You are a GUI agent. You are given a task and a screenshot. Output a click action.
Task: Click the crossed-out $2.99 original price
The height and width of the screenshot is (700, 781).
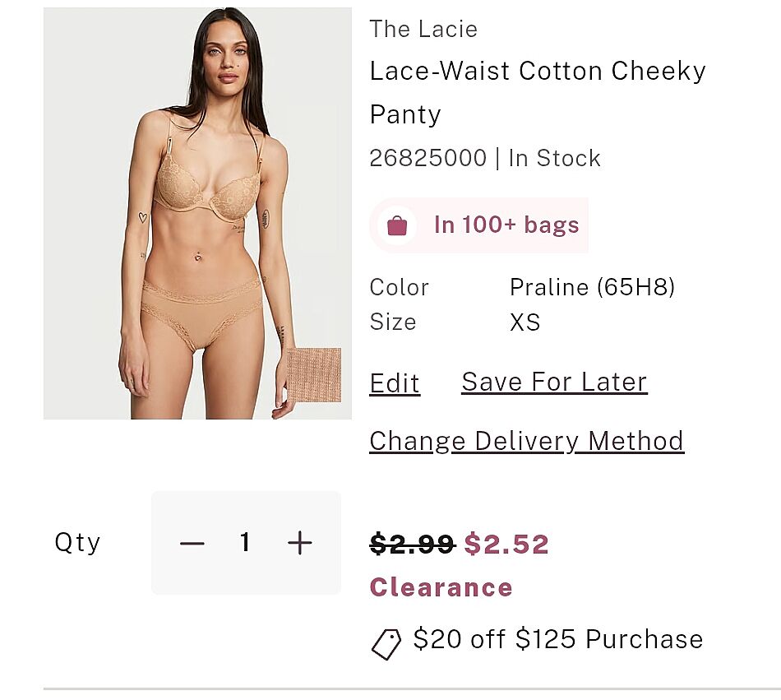pyautogui.click(x=412, y=544)
